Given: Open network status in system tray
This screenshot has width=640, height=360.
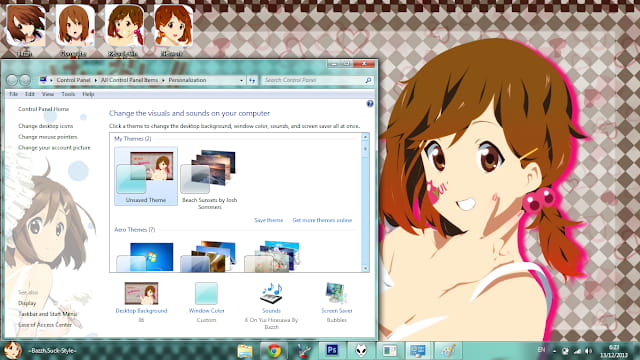Looking at the screenshot, I should [577, 351].
